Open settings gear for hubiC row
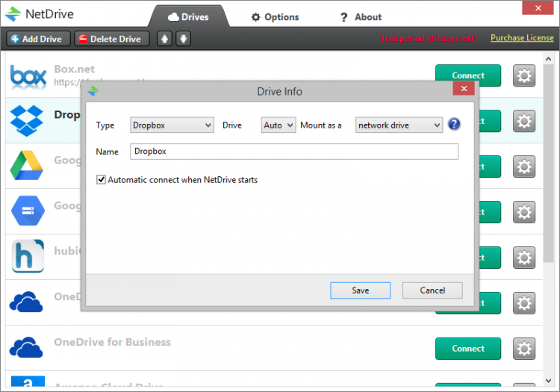 tap(524, 258)
